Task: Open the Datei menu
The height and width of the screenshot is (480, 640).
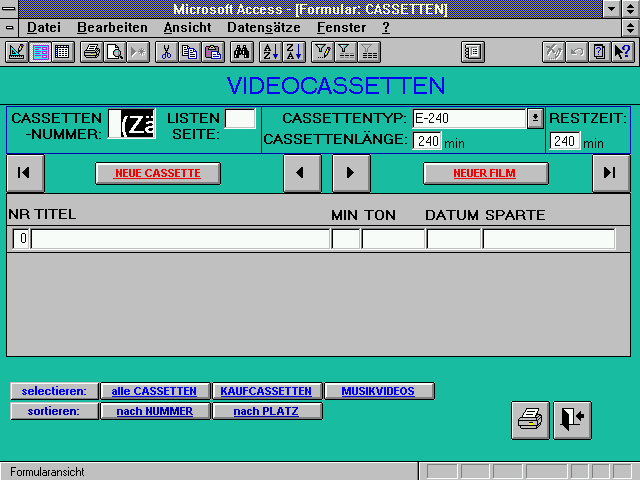Action: [43, 28]
